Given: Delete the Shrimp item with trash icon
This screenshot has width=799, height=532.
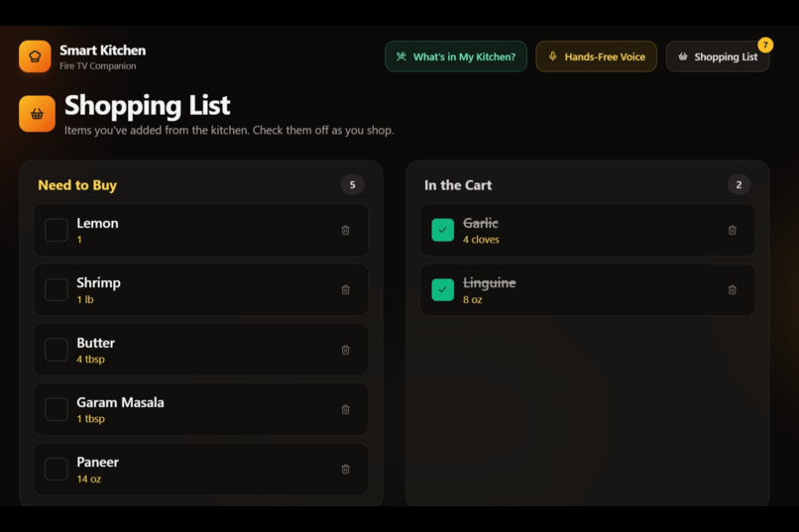Looking at the screenshot, I should pos(346,289).
